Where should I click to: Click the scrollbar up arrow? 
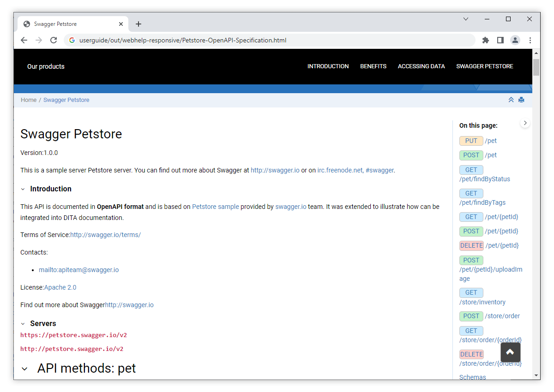click(536, 53)
